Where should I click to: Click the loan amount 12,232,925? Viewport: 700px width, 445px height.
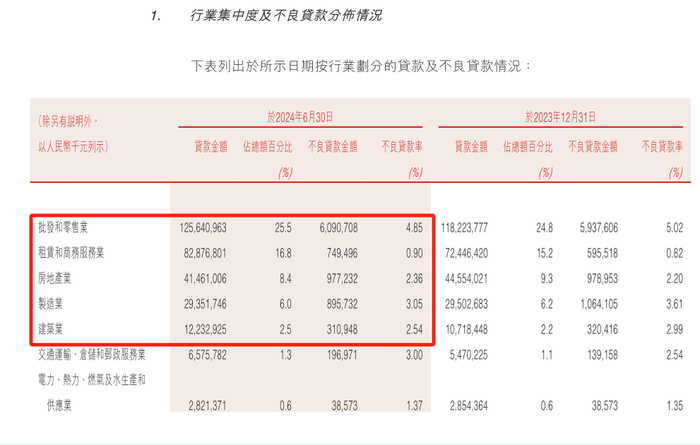click(205, 330)
